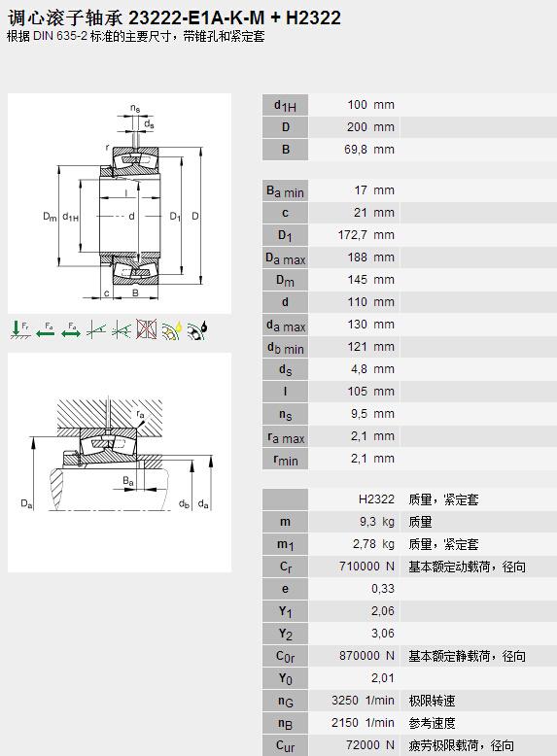
Task: Click the limiting speed nG value 3250 1/min
Action: pos(363,701)
